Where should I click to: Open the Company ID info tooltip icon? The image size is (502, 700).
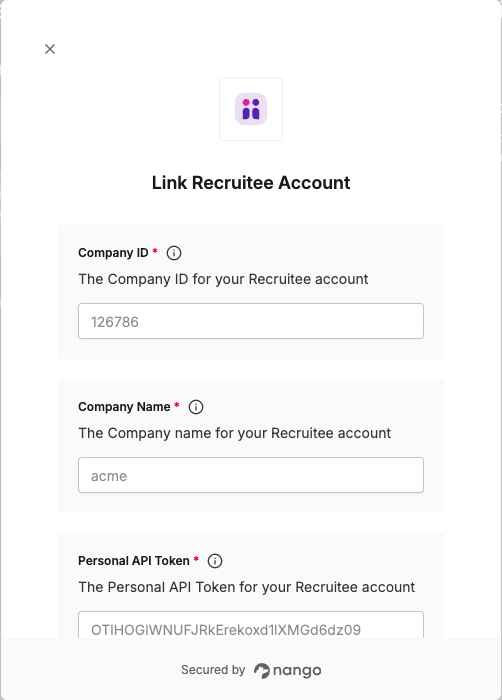coord(174,253)
